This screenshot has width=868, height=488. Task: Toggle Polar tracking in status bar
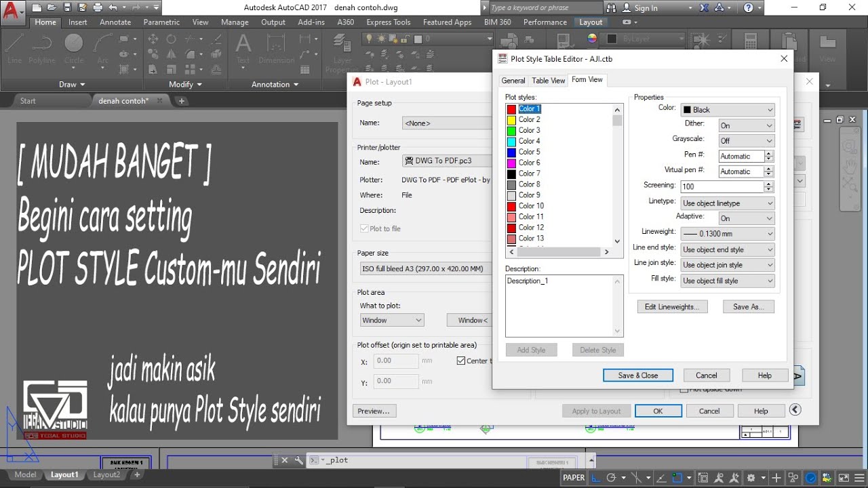612,477
